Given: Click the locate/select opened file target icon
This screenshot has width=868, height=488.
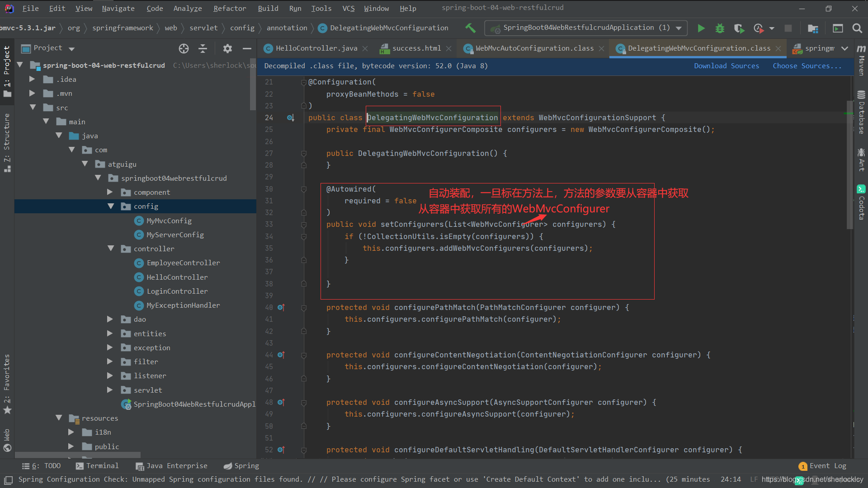Looking at the screenshot, I should 184,48.
